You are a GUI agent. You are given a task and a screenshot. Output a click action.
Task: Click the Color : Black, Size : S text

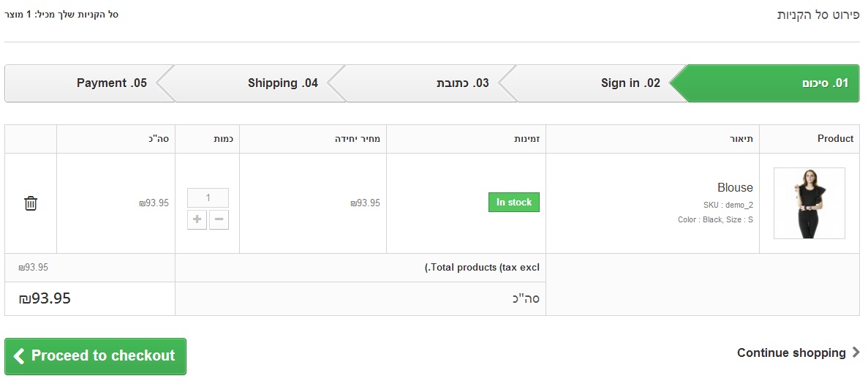pyautogui.click(x=715, y=219)
